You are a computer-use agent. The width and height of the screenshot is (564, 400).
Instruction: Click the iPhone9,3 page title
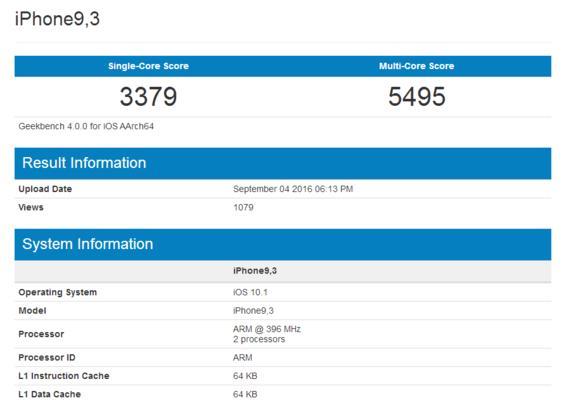pyautogui.click(x=57, y=19)
